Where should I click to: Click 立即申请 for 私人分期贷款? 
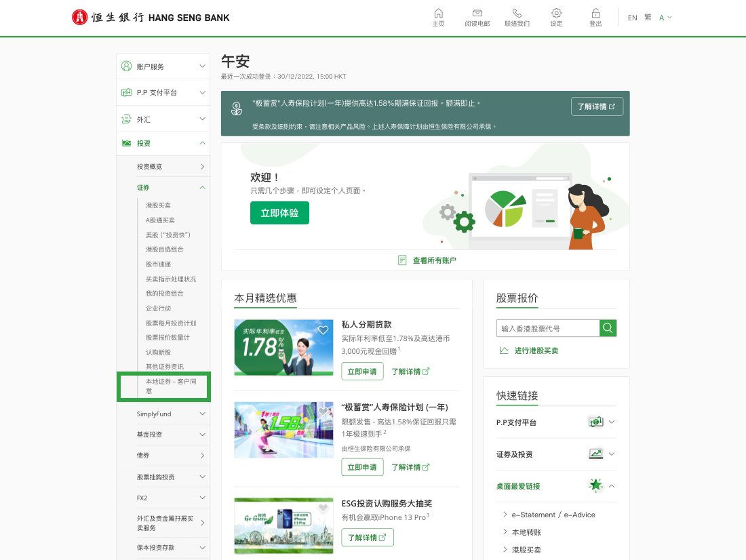[x=362, y=372]
